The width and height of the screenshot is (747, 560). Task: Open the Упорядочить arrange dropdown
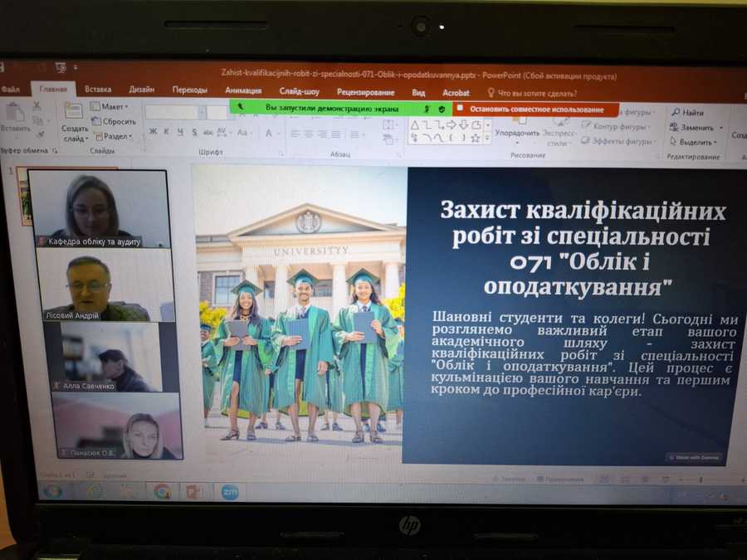(x=518, y=133)
